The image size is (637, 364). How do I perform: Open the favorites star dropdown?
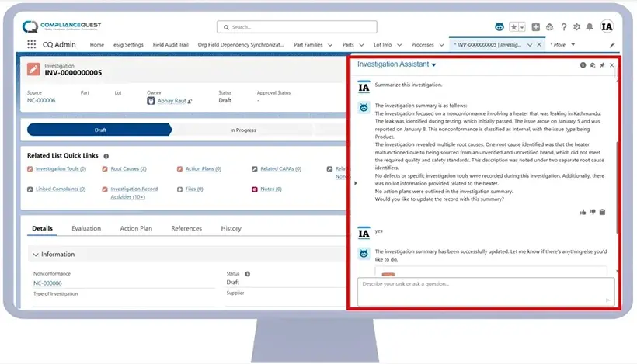(x=523, y=26)
